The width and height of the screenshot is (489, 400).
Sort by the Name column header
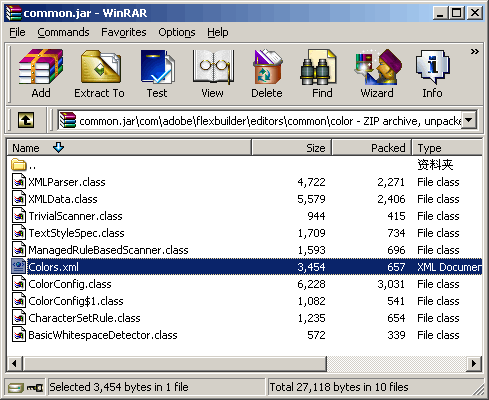coord(129,148)
